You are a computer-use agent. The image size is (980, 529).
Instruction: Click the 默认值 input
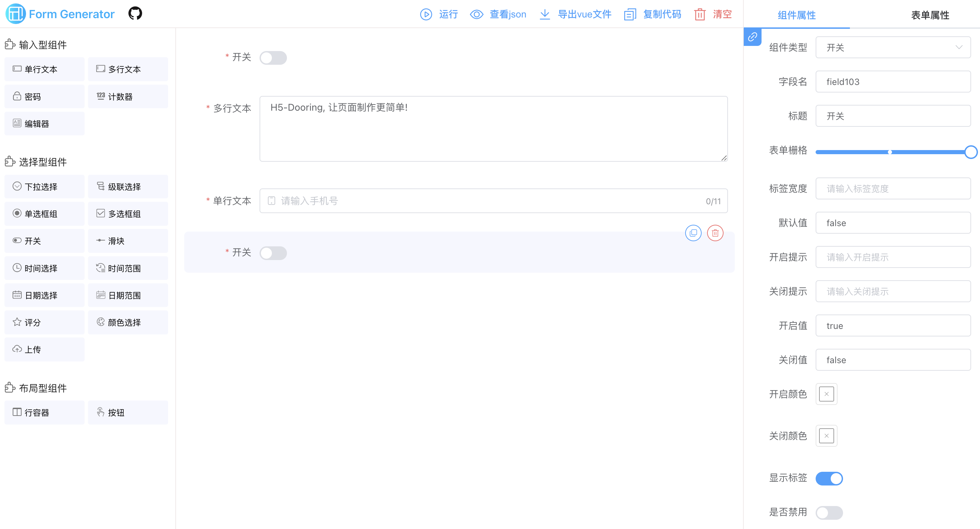pyautogui.click(x=893, y=223)
